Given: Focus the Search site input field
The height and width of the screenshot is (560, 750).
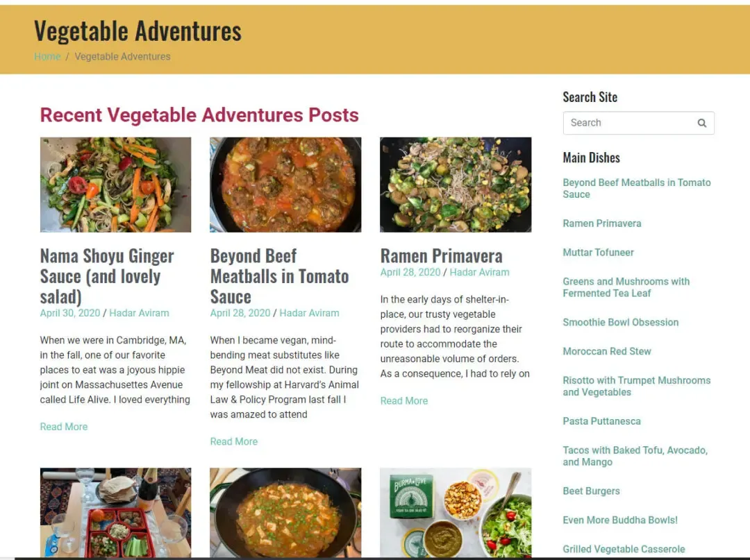Looking at the screenshot, I should [x=638, y=123].
